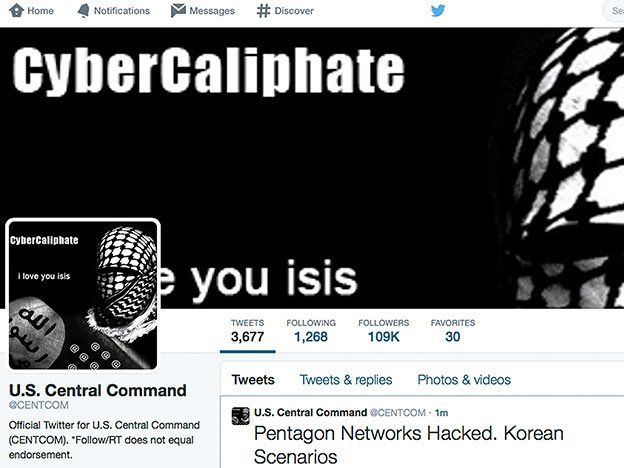Switch to the Tweets tab
Image resolution: width=624 pixels, height=468 pixels.
(253, 380)
